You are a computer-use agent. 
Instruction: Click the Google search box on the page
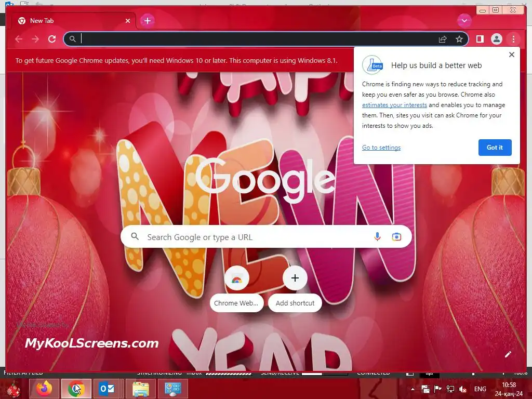click(x=266, y=236)
